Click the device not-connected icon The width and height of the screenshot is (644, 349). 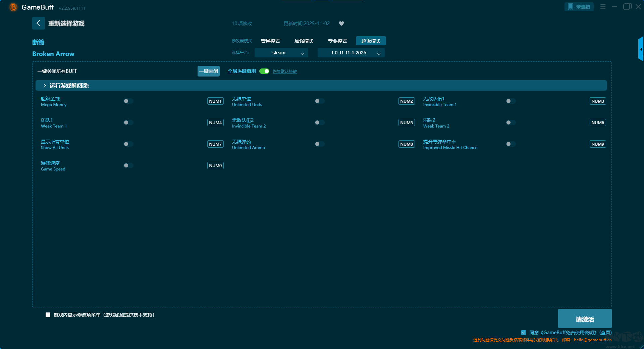pos(571,7)
